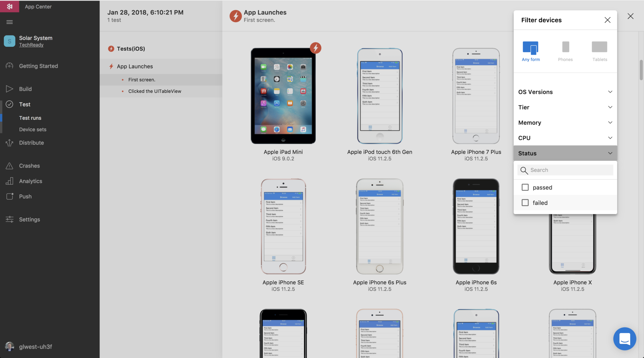This screenshot has width=644, height=358.
Task: Click the App Center title
Action: point(38,7)
